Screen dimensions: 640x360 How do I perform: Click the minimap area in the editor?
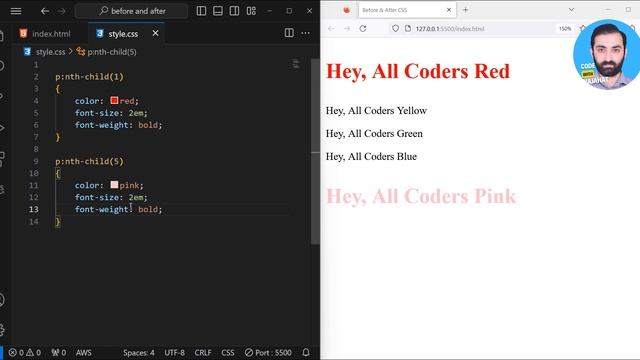[297, 64]
